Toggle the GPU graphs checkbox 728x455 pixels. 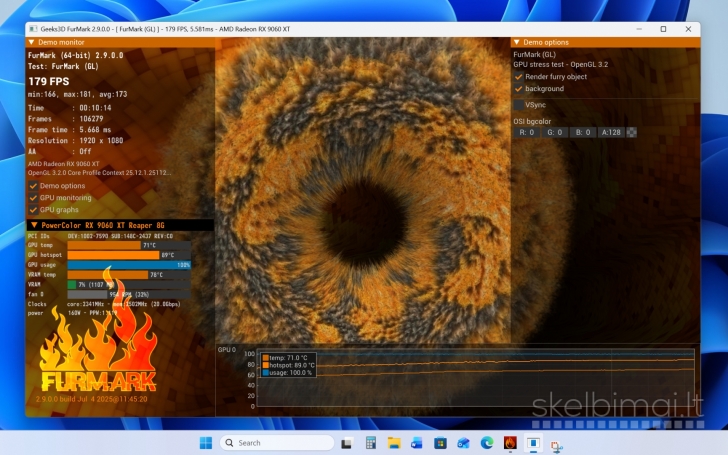point(33,210)
